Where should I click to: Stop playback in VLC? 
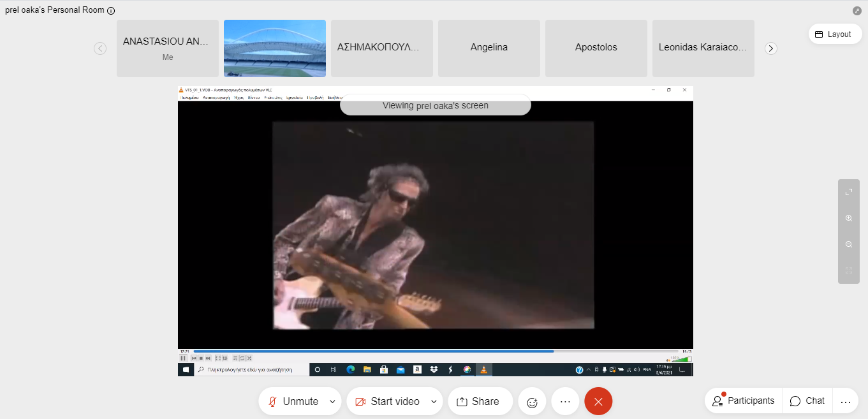tap(201, 358)
